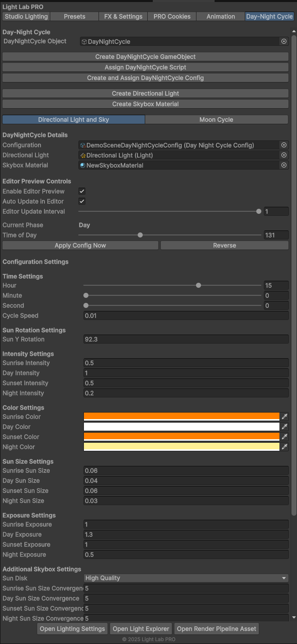Open the Sunrise Color swatch
The image size is (297, 644).
(x=181, y=417)
